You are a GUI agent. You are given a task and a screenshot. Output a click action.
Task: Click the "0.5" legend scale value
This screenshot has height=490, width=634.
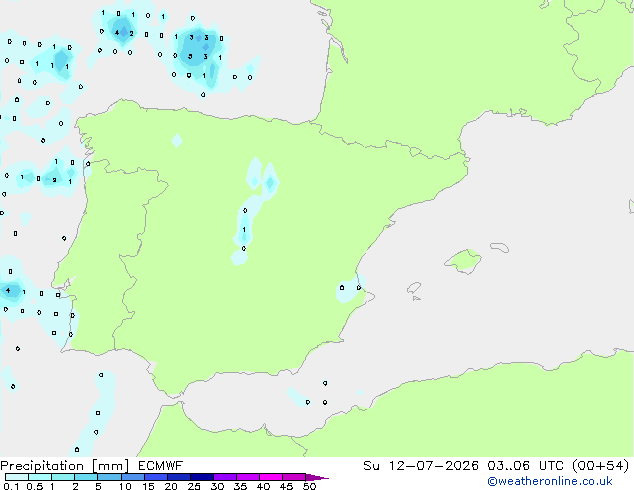click(x=34, y=486)
